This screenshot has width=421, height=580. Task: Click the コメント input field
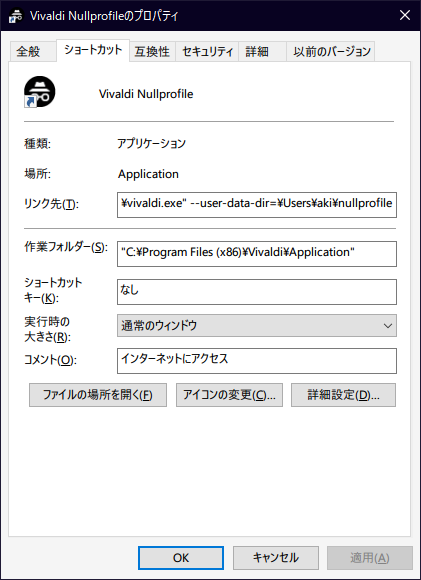[257, 361]
